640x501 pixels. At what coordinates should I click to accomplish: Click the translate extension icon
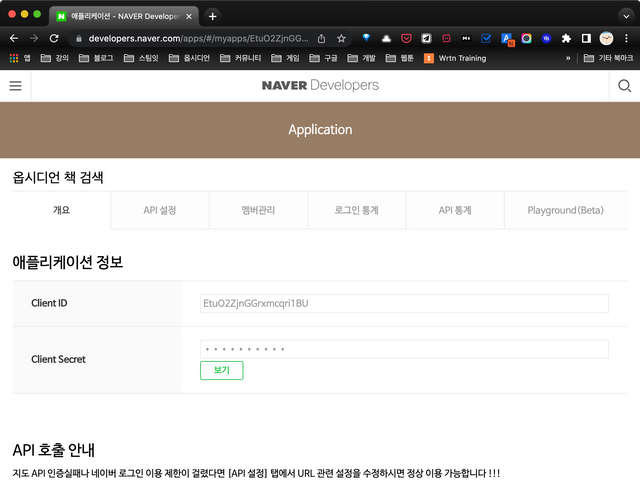(507, 39)
